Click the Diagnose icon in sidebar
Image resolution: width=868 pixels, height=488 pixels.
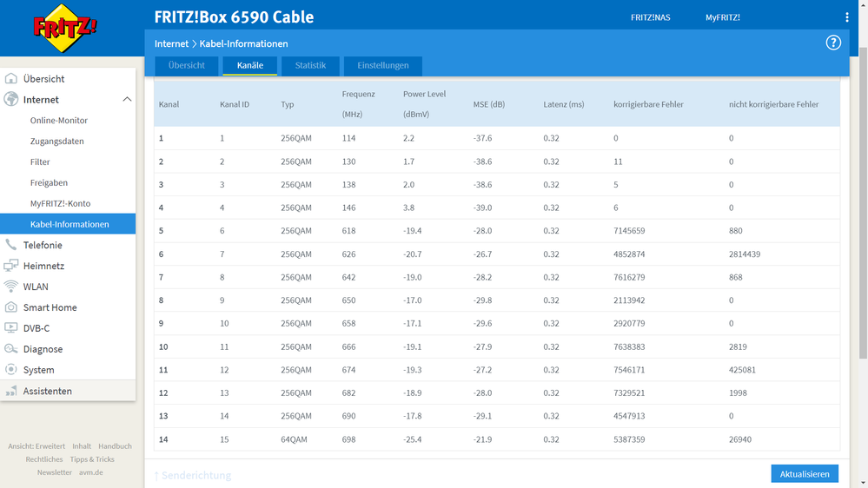[x=11, y=349]
